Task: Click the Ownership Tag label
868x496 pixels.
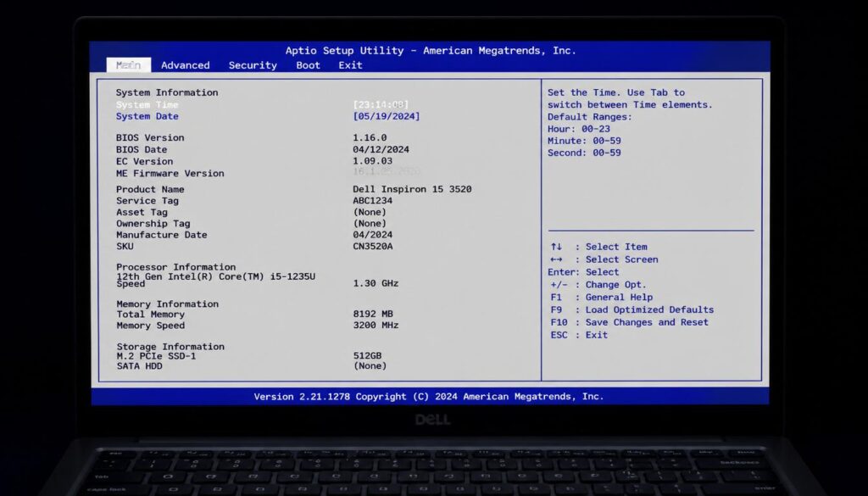Action: (x=153, y=224)
